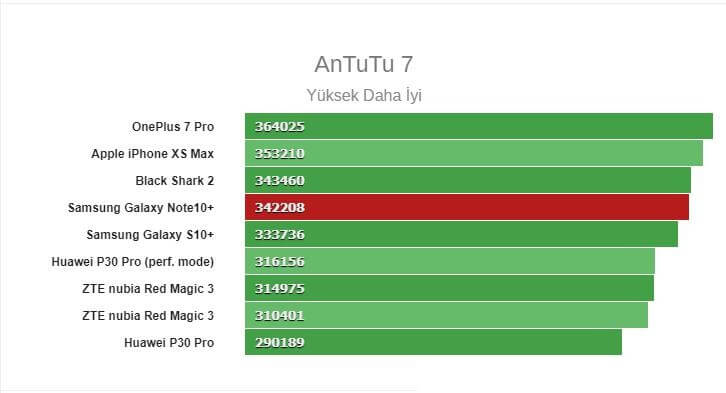Viewport: 726px width, 393px height.
Task: Click the Samsung Galaxy S10+ bar
Action: point(461,234)
